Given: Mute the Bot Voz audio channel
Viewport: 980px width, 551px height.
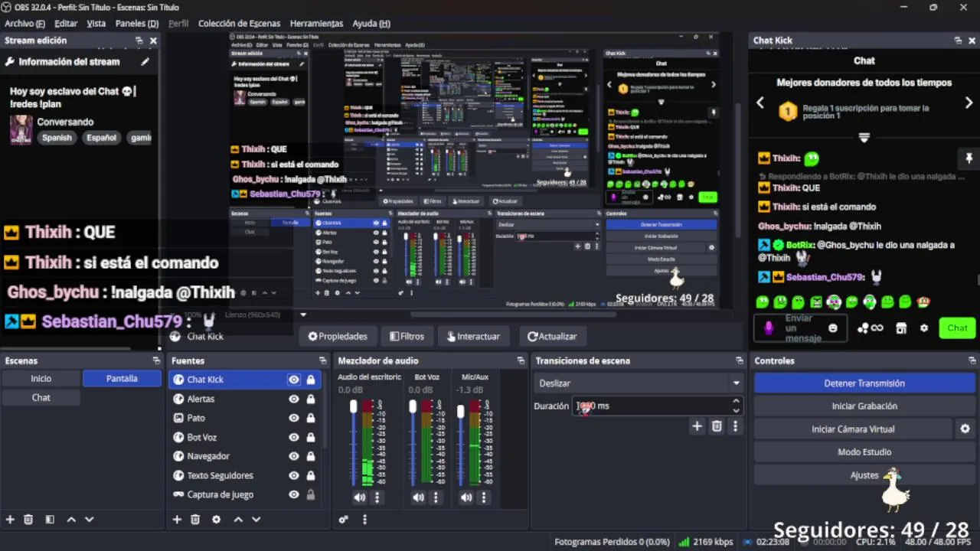Looking at the screenshot, I should point(418,497).
